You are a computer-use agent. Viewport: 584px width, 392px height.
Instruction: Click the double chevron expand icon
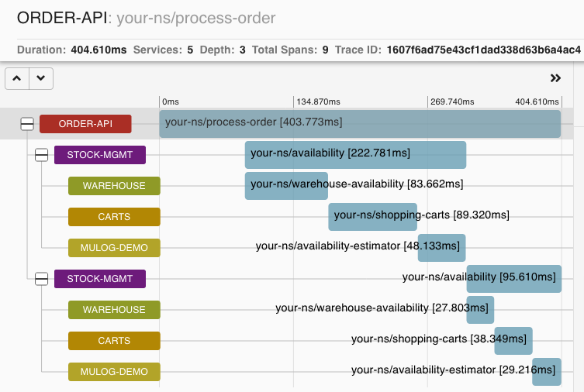coord(555,78)
